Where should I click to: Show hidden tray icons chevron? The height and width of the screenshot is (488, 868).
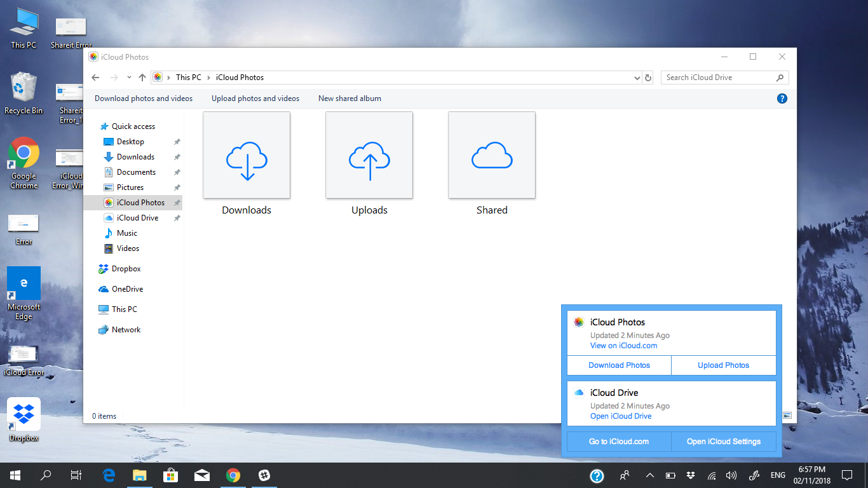click(x=650, y=475)
